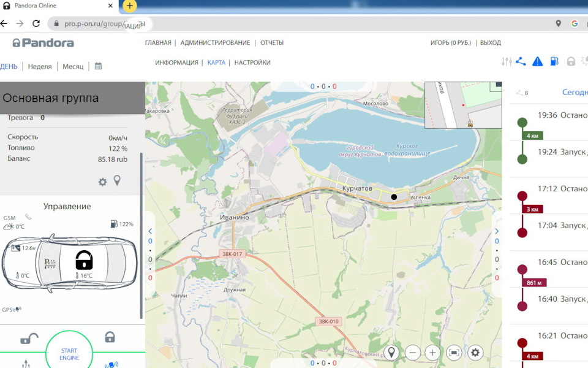
Task: Open the blue warning triangle alerts
Action: pyautogui.click(x=537, y=61)
